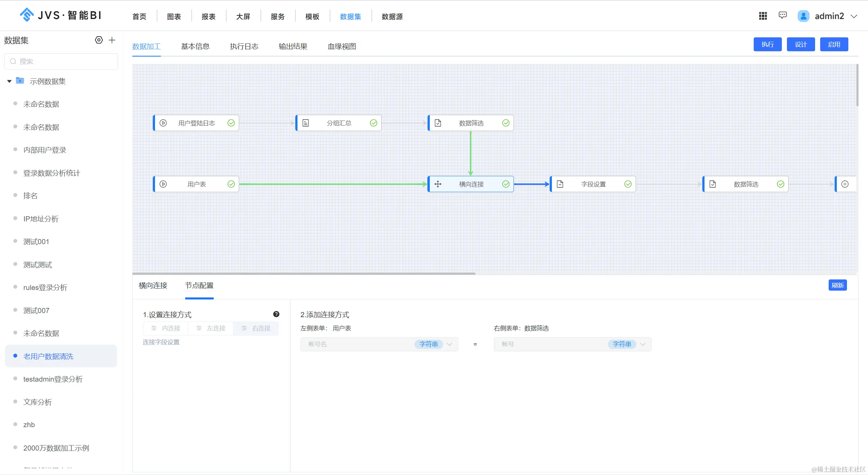Open the 血缘视图 tab
The width and height of the screenshot is (868, 475).
[x=342, y=47]
